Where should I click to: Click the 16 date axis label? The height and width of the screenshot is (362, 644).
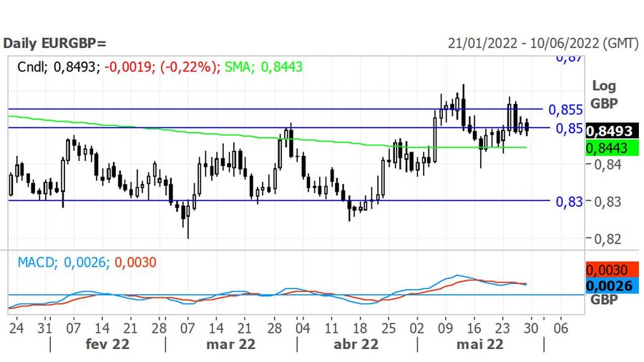474,328
